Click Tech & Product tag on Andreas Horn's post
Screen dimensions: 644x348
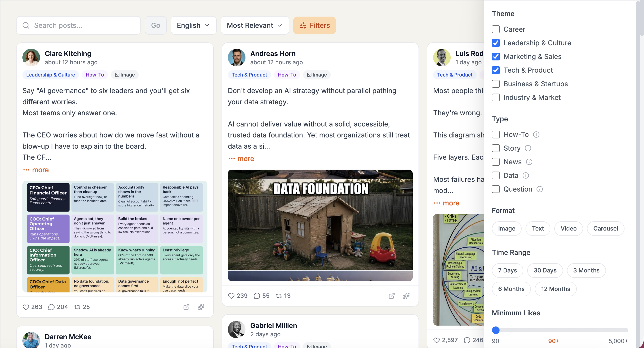249,75
